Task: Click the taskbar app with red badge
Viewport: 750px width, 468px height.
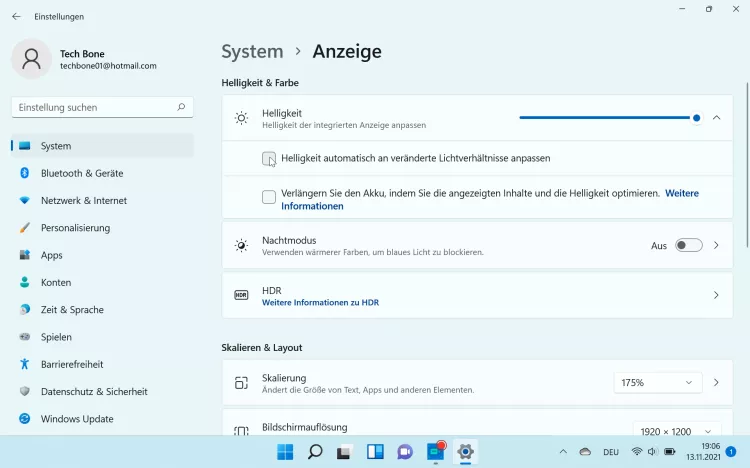Action: pos(435,451)
